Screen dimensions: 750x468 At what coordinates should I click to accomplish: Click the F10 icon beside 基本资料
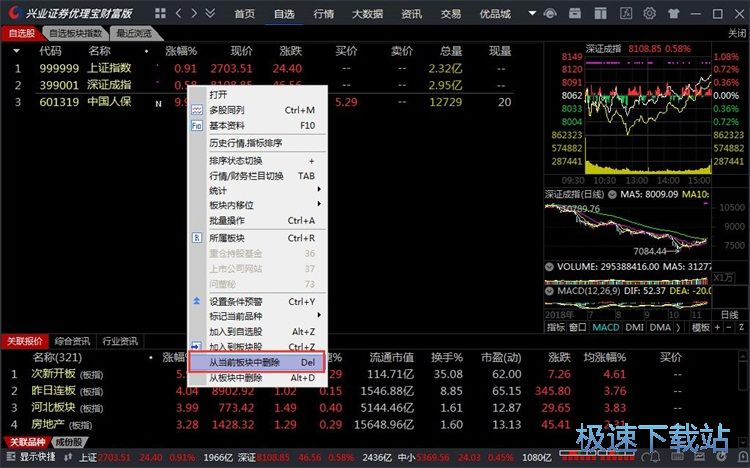[x=197, y=125]
